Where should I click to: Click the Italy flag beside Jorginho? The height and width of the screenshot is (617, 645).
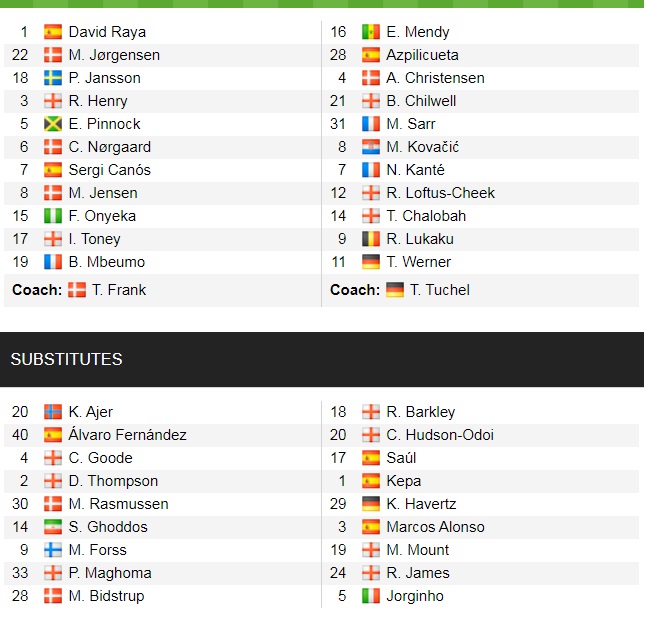pyautogui.click(x=371, y=596)
